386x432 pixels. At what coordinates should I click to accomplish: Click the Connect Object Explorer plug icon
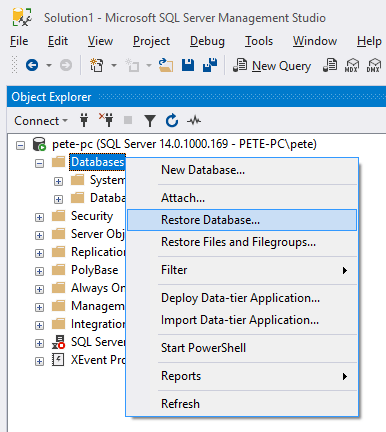(84, 120)
